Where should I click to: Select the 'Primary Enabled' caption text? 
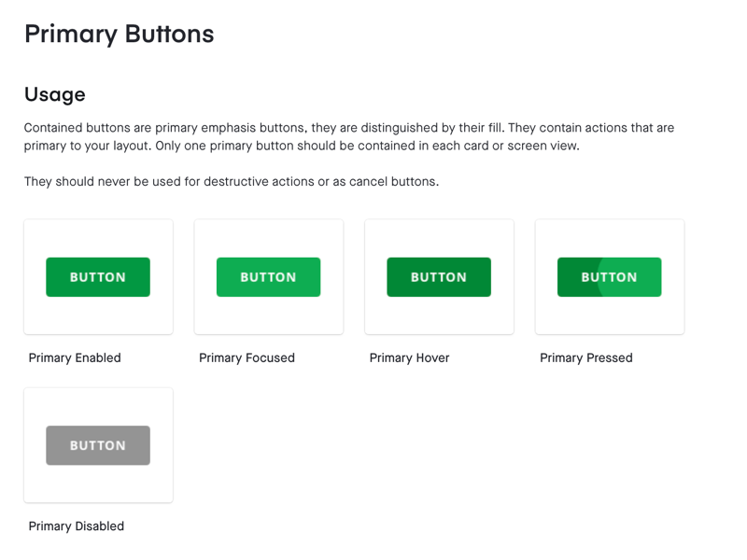click(x=75, y=357)
